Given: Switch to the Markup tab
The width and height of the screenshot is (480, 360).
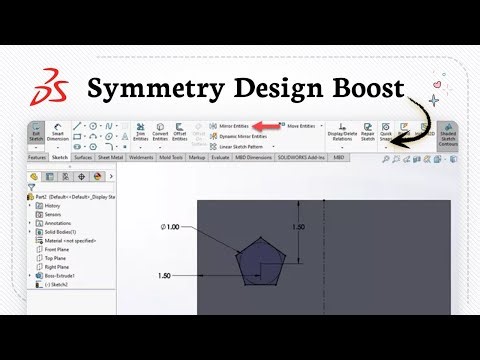Looking at the screenshot, I should pyautogui.click(x=197, y=157).
